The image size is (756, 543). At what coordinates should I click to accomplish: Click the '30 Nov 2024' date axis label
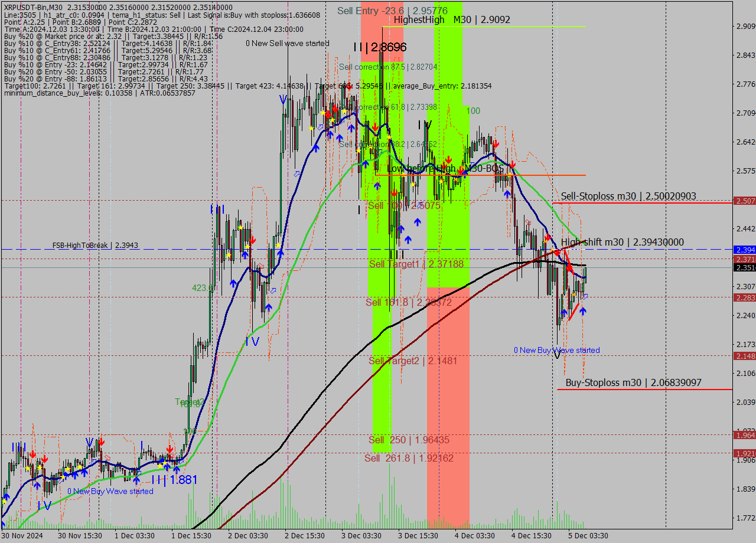22,536
